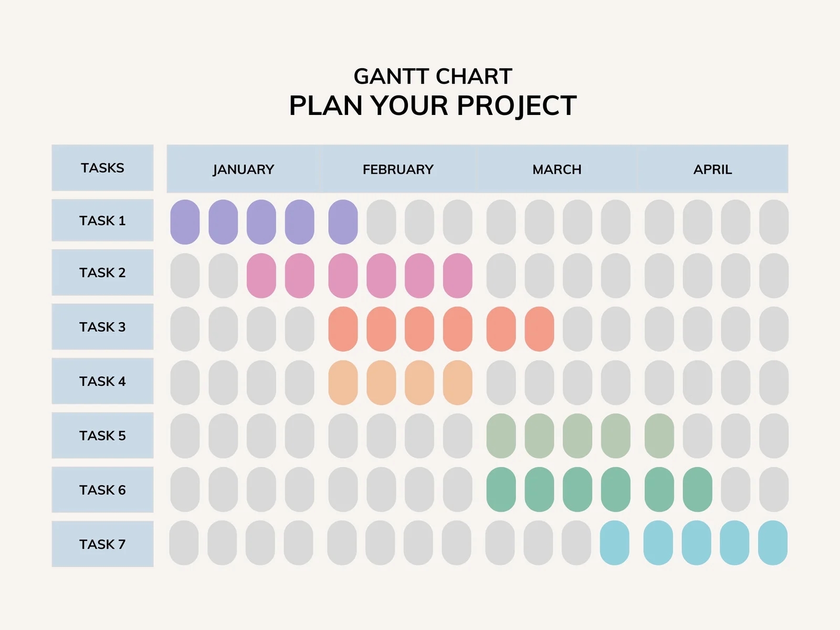
Task: Select the JANUARY month header
Action: 243,169
